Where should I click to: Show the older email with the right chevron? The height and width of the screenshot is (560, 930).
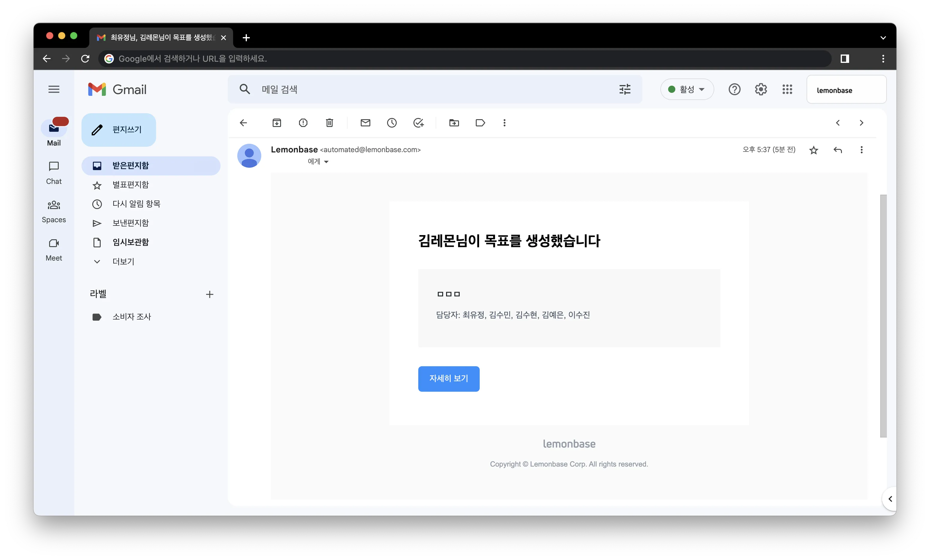(861, 123)
